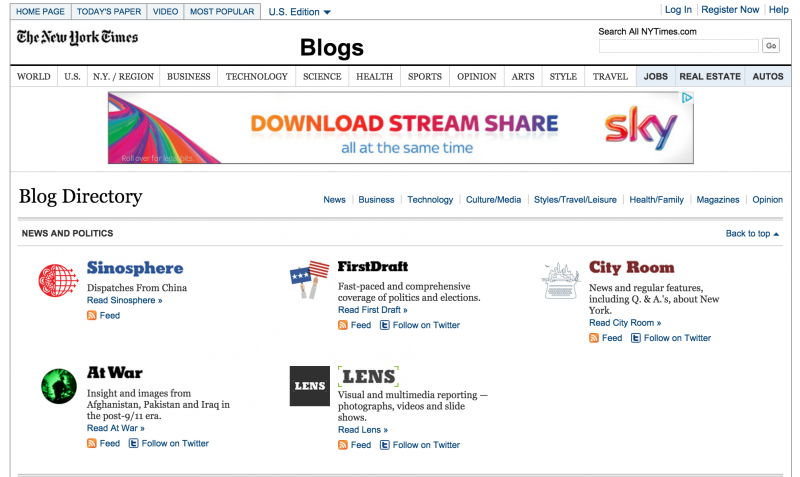Jump to Magazines blog category

718,200
